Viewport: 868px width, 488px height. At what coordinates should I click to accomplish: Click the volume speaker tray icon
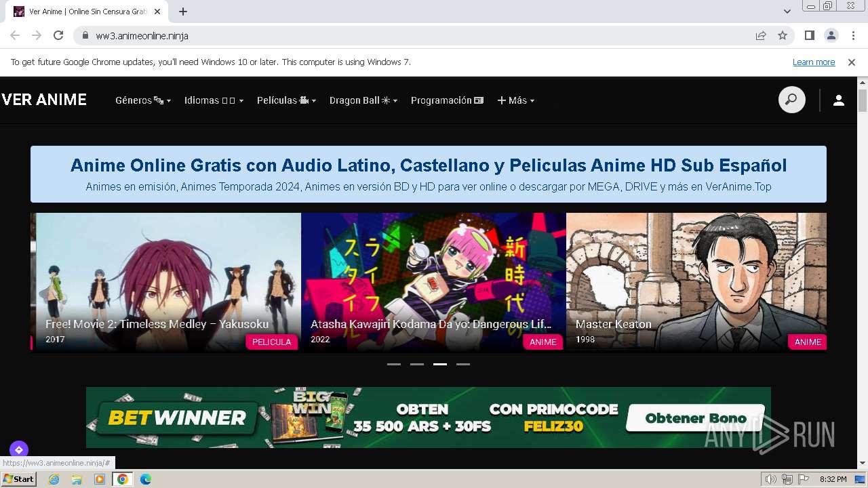coord(770,479)
